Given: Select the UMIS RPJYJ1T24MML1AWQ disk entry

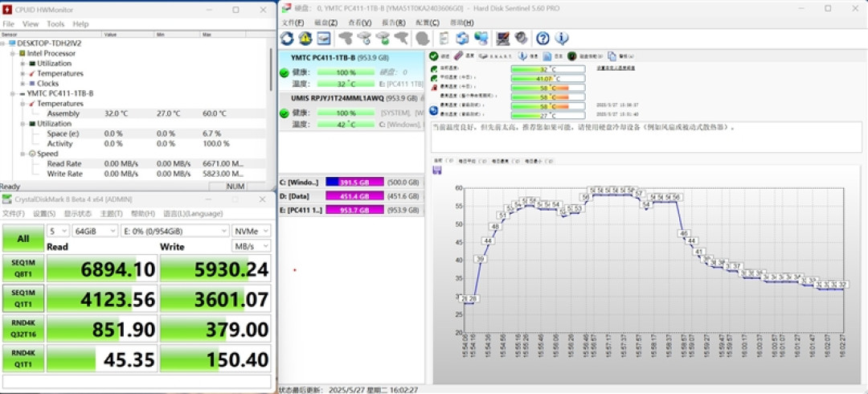Looking at the screenshot, I should (351, 111).
